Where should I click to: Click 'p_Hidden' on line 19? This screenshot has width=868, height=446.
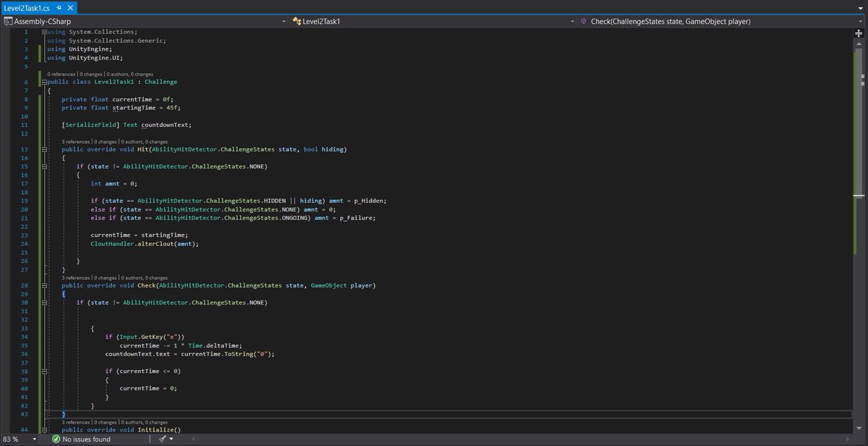(368, 201)
